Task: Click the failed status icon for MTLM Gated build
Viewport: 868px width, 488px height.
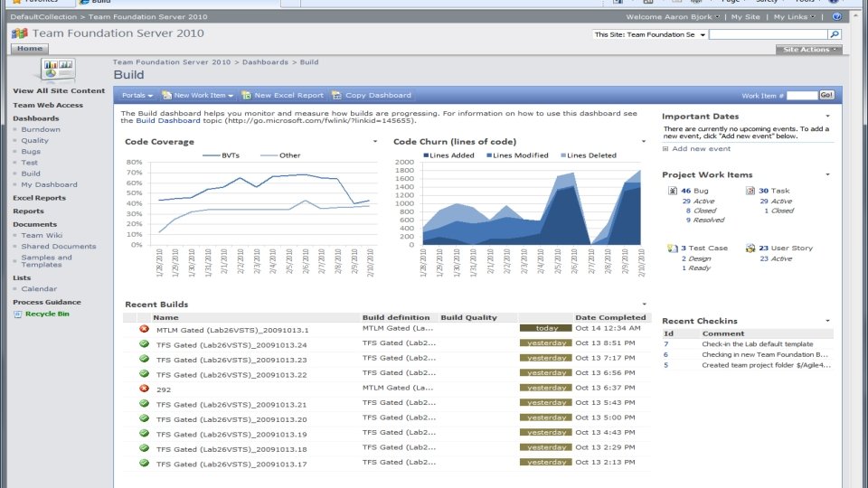Action: [145, 329]
